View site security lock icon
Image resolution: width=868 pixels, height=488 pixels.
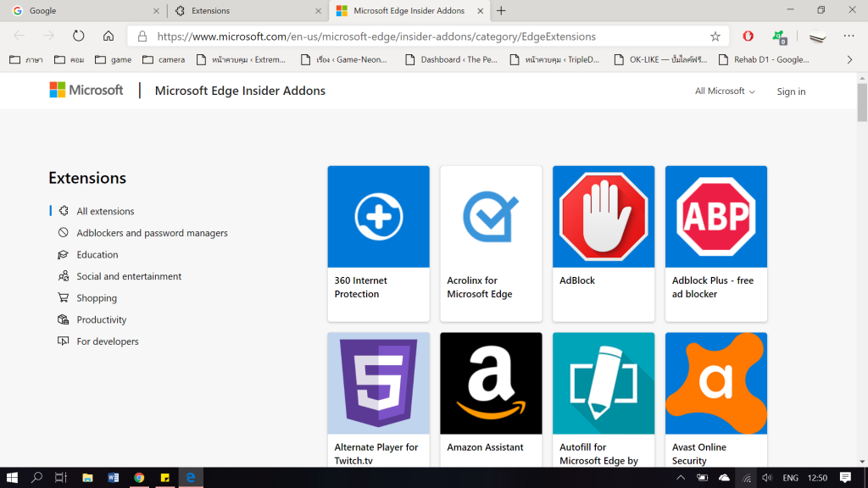(142, 36)
